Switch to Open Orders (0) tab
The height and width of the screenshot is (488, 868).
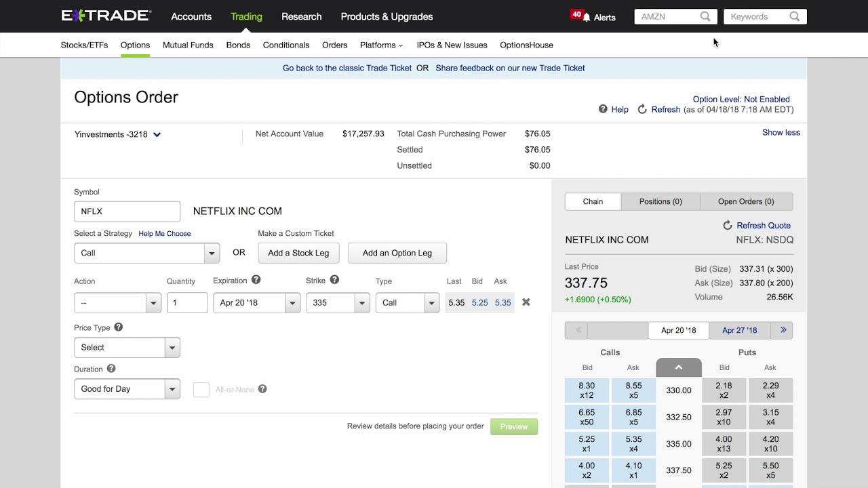point(746,201)
